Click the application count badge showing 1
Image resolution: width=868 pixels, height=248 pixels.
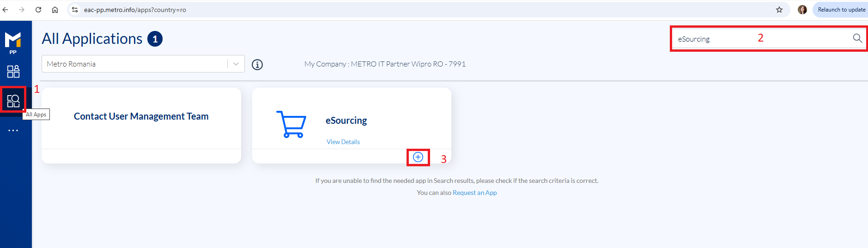point(155,39)
